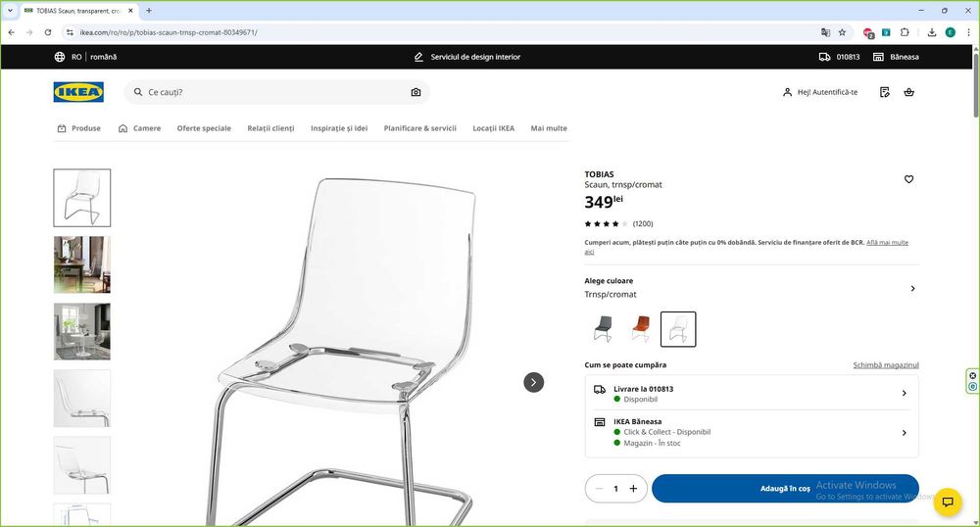This screenshot has width=980, height=527.
Task: Expand Livrare la 010813 details
Action: click(752, 394)
